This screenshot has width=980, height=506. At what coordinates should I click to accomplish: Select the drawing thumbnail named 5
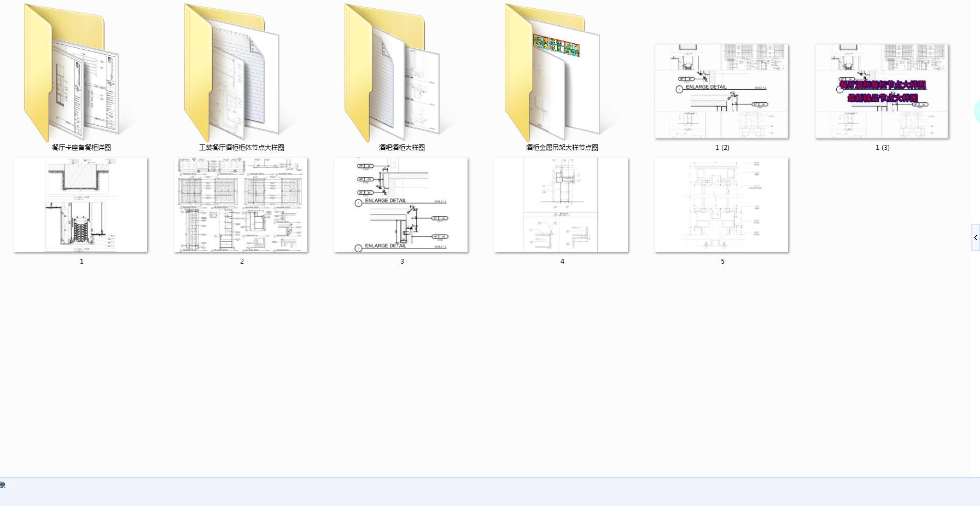[x=721, y=205]
